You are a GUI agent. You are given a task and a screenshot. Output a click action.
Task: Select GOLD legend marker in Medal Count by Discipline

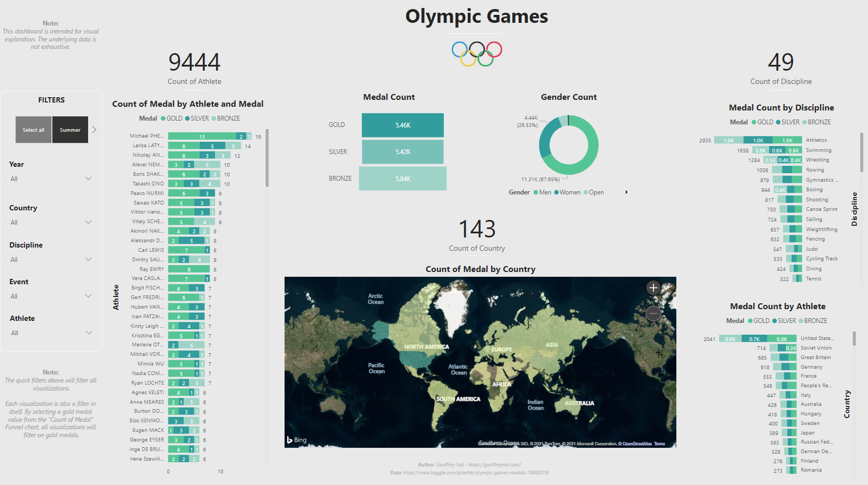(754, 122)
